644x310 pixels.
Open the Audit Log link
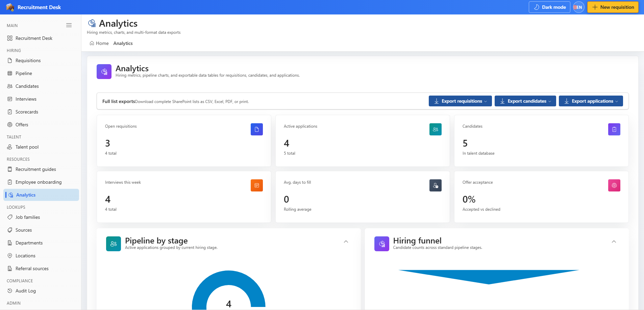[41, 291]
